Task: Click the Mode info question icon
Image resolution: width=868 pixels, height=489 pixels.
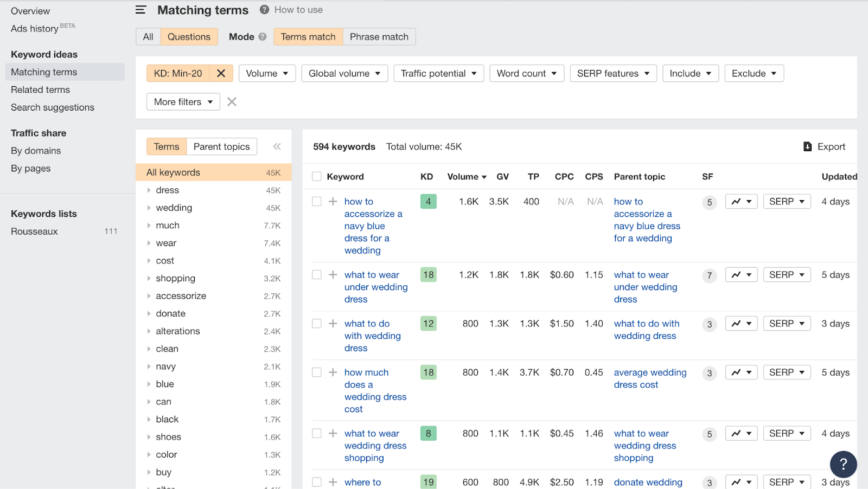Action: pyautogui.click(x=263, y=37)
